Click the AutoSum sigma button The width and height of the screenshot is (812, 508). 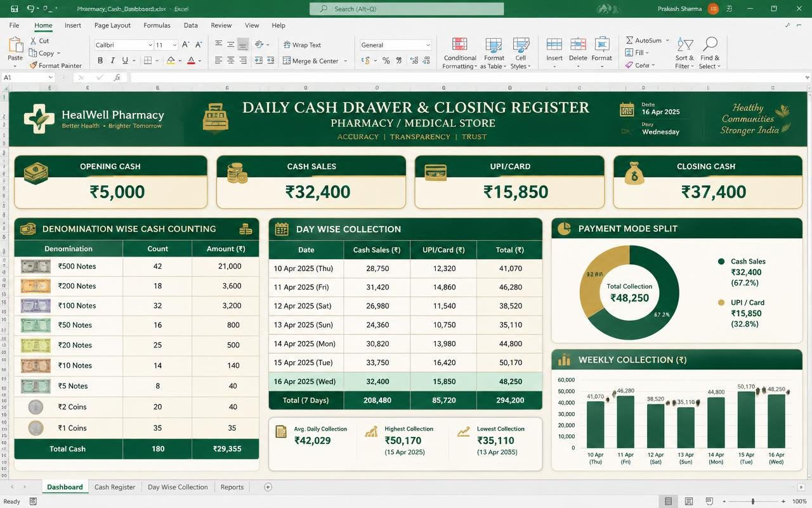(643, 40)
